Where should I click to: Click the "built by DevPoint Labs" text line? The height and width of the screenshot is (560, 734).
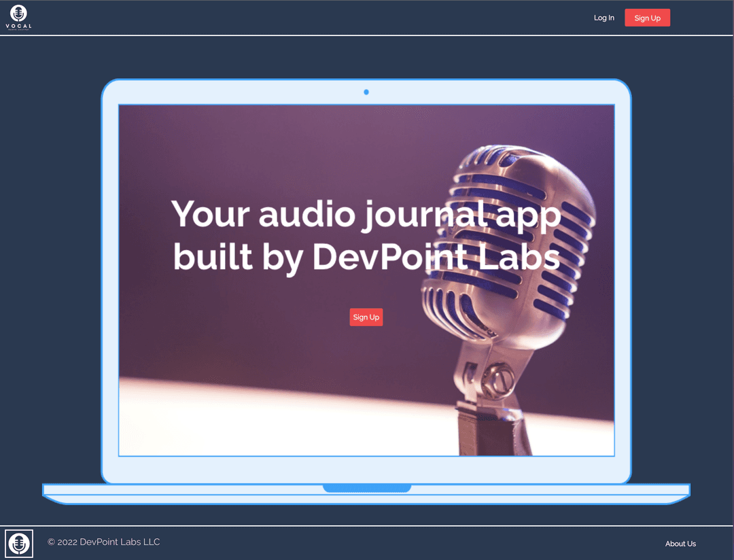[367, 257]
